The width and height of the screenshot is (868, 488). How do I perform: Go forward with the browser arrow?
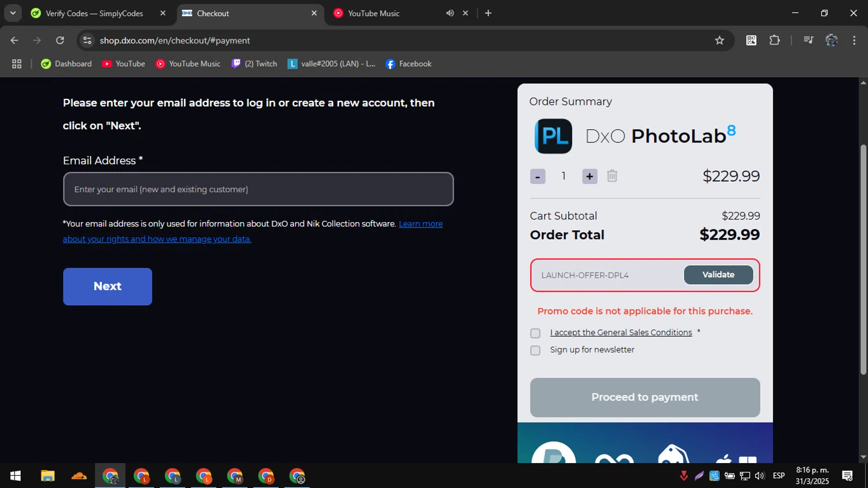[x=37, y=41]
